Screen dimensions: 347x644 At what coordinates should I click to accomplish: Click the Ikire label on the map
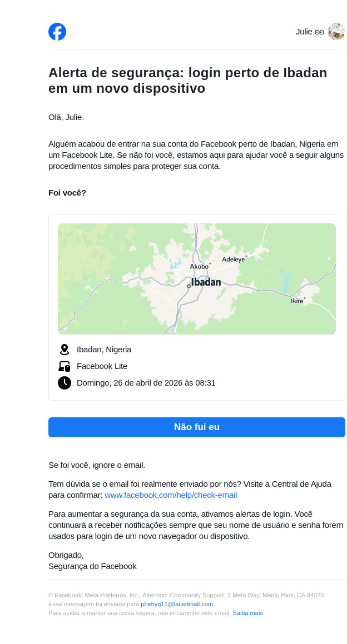pos(297,301)
